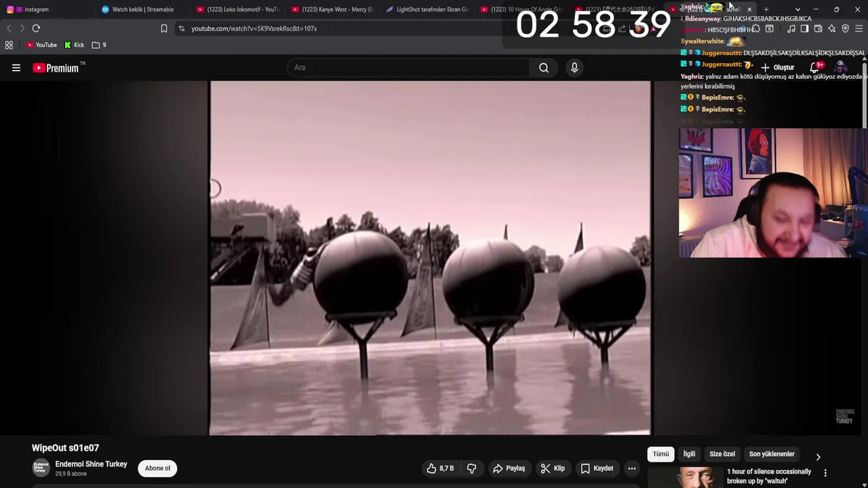
Task: Select the Tümü filter chip
Action: pos(660,454)
